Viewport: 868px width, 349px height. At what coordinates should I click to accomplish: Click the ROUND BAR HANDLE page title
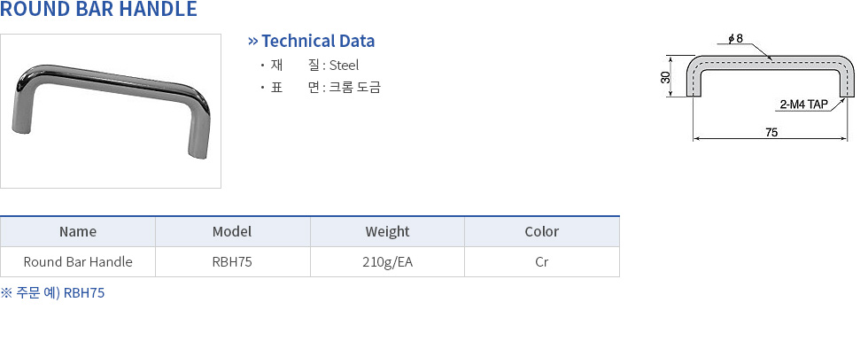click(98, 10)
